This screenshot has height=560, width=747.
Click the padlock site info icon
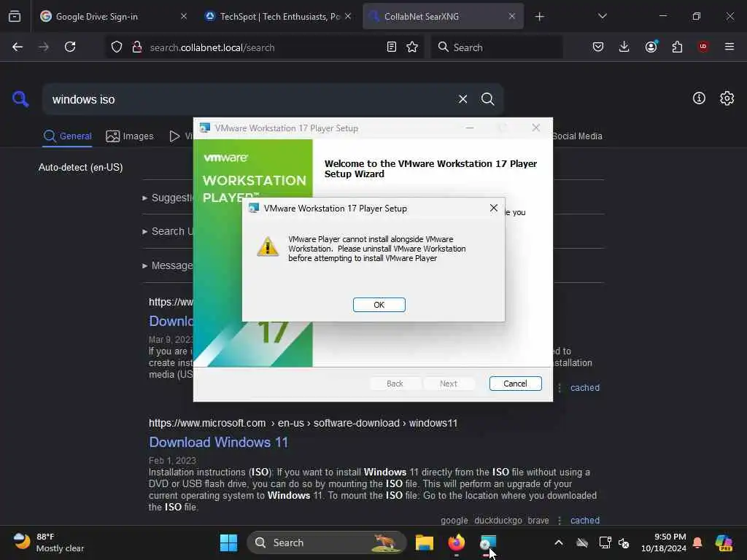pos(136,47)
